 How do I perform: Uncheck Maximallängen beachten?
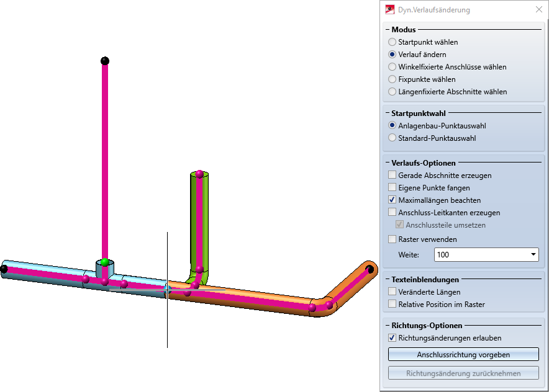click(x=392, y=200)
